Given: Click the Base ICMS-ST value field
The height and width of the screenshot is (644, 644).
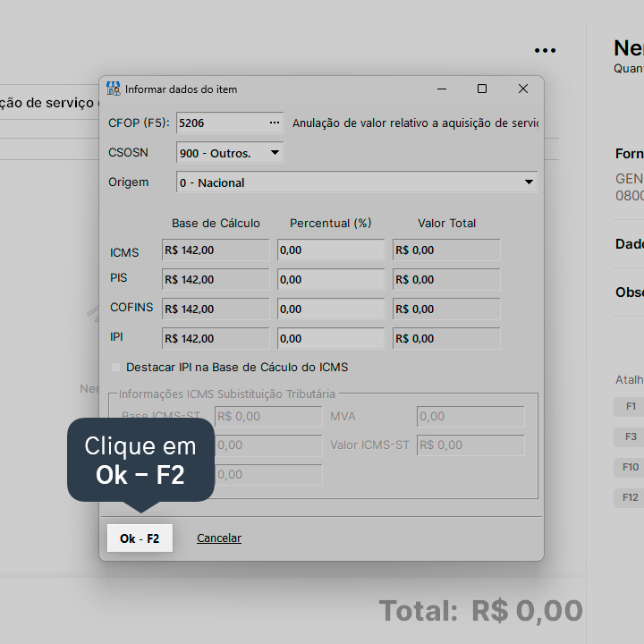Looking at the screenshot, I should tap(268, 417).
